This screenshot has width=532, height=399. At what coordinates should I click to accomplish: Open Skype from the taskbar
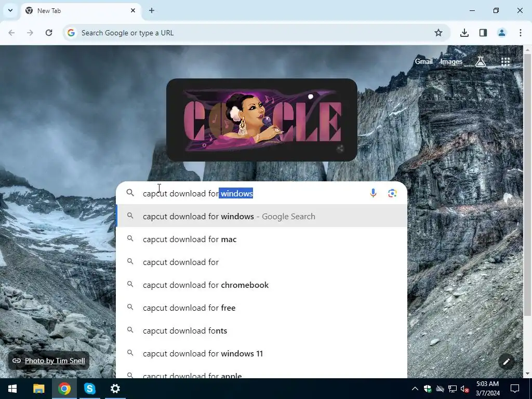pyautogui.click(x=89, y=389)
